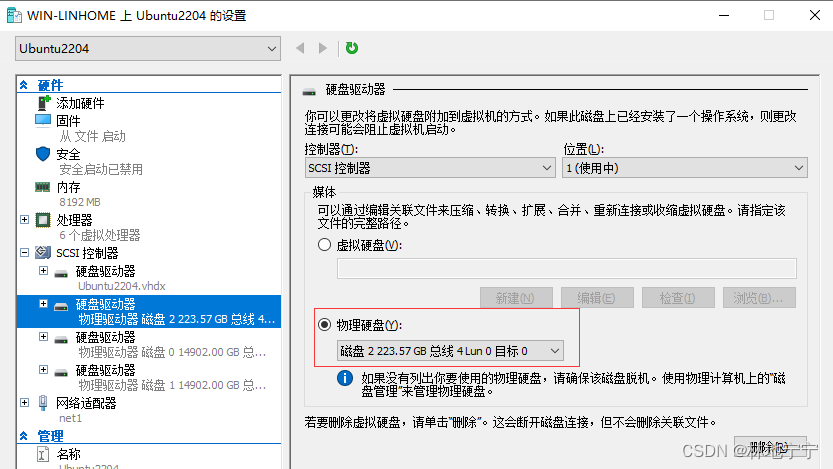Minimize the settings window

coord(724,15)
